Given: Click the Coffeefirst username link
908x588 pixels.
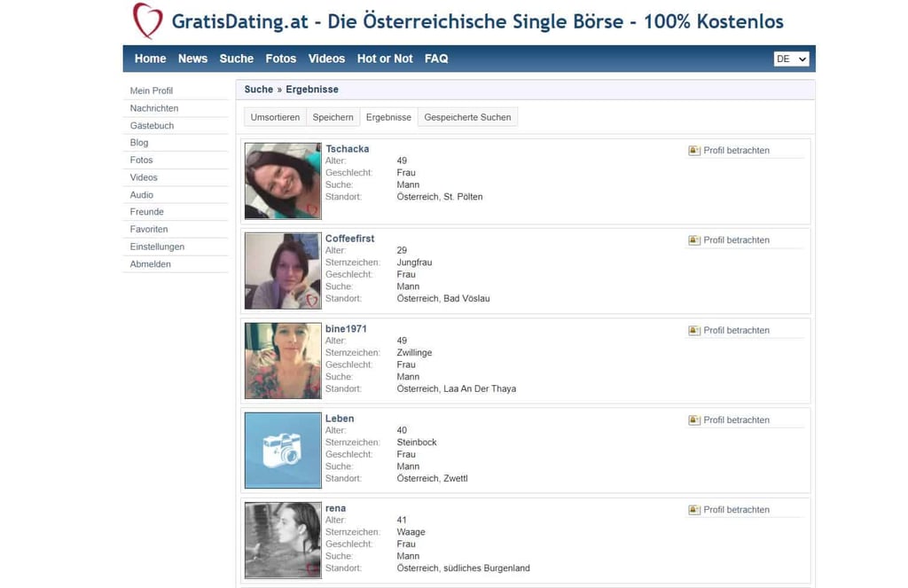Looking at the screenshot, I should (349, 239).
